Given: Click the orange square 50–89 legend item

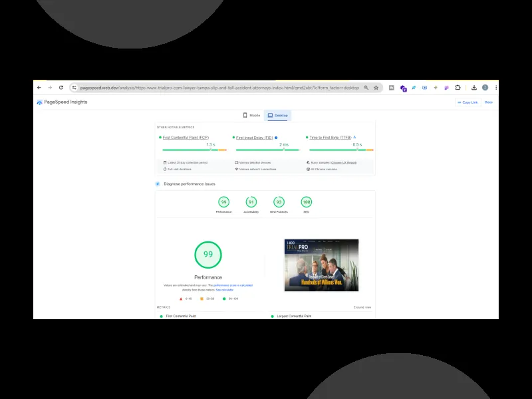Looking at the screenshot, I should 207,299.
